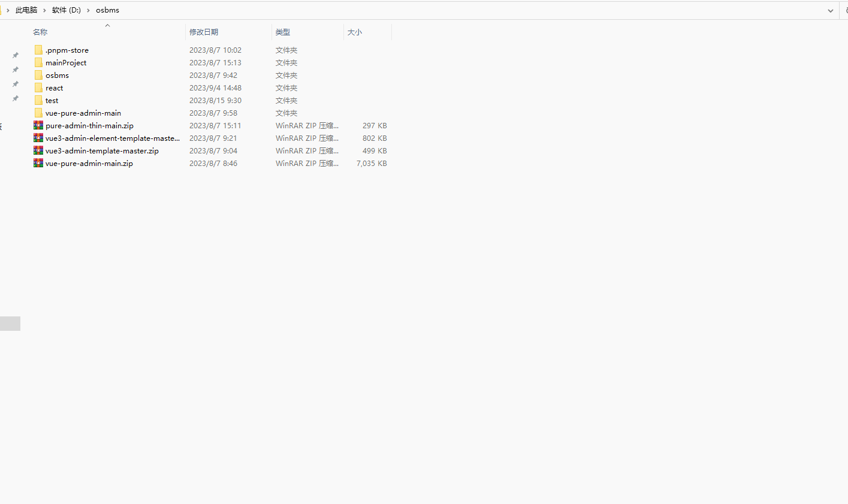848x504 pixels.
Task: Click size value 7,035 KB
Action: click(372, 164)
